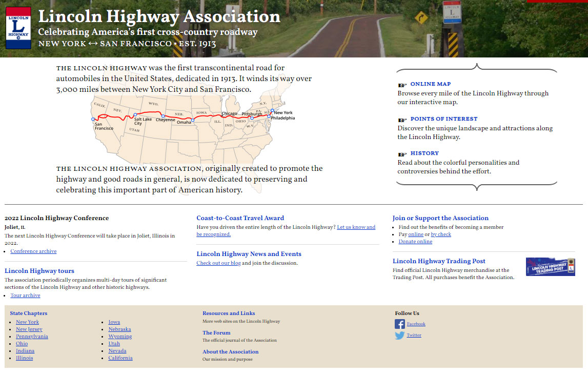
Task: Click the Facebook icon
Action: click(x=400, y=324)
